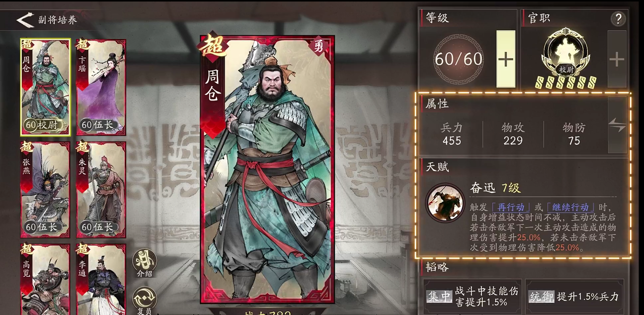
Task: Open the 奋迅 talent skill icon
Action: [445, 202]
